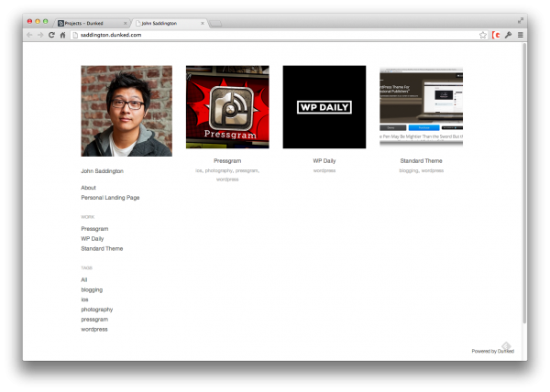The image size is (550, 392).
Task: Open the Chrome hamburger menu
Action: click(x=521, y=35)
